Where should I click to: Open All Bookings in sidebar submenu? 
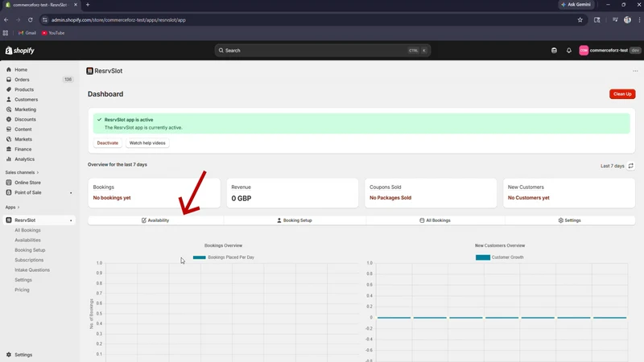click(x=27, y=230)
